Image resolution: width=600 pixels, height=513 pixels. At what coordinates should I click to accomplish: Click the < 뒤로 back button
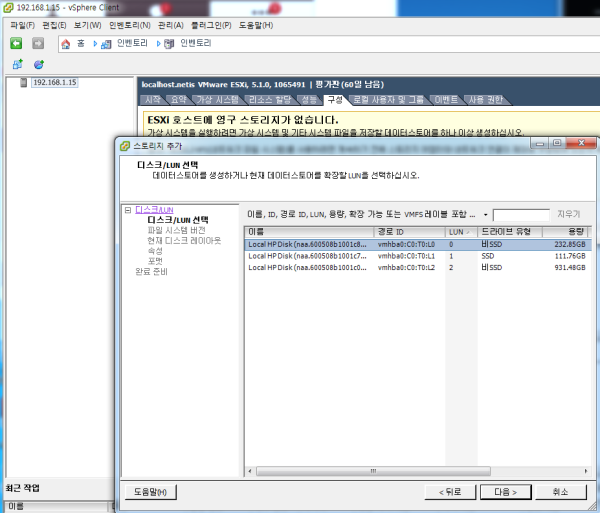tap(450, 492)
